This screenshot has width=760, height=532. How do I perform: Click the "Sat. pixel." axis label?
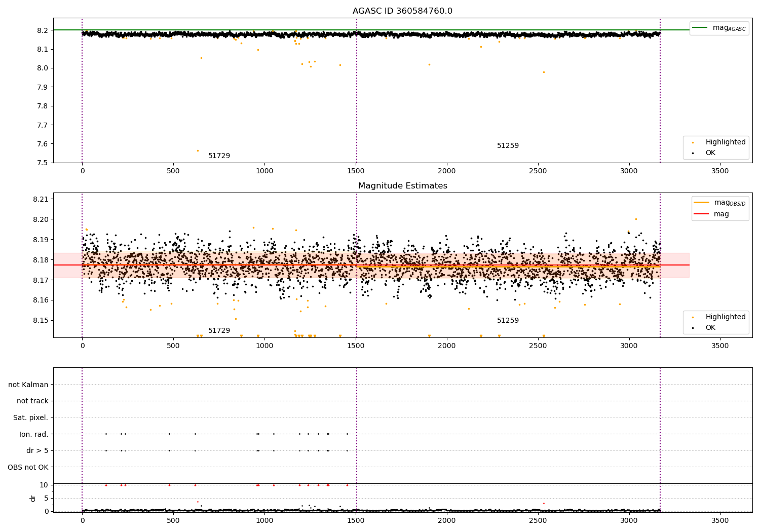click(x=31, y=418)
